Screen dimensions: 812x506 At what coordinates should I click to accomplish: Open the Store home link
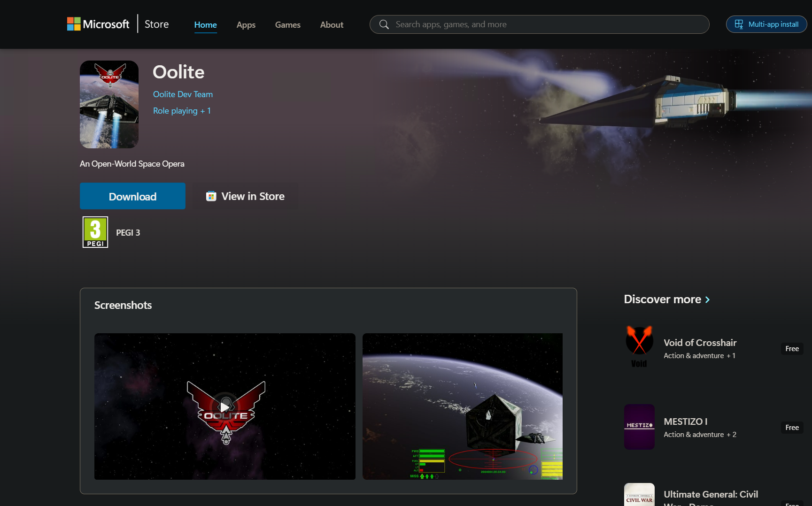coord(156,24)
